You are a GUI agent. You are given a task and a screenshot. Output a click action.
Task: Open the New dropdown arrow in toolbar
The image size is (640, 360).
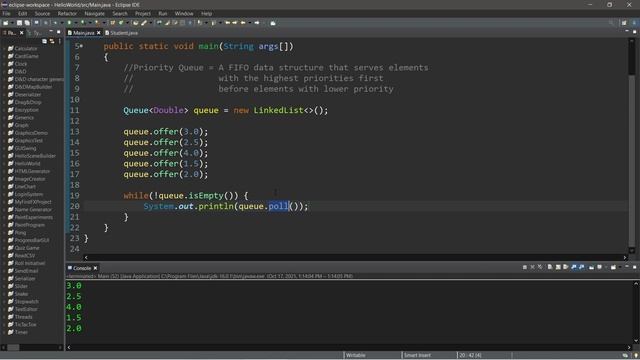(12, 23)
